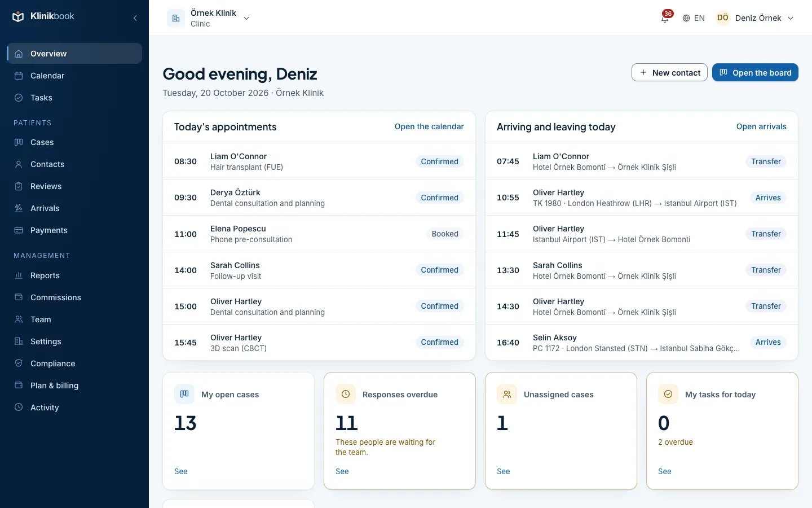This screenshot has height=508, width=812.
Task: Open the Deniz Örnek user menu
Action: 755,18
